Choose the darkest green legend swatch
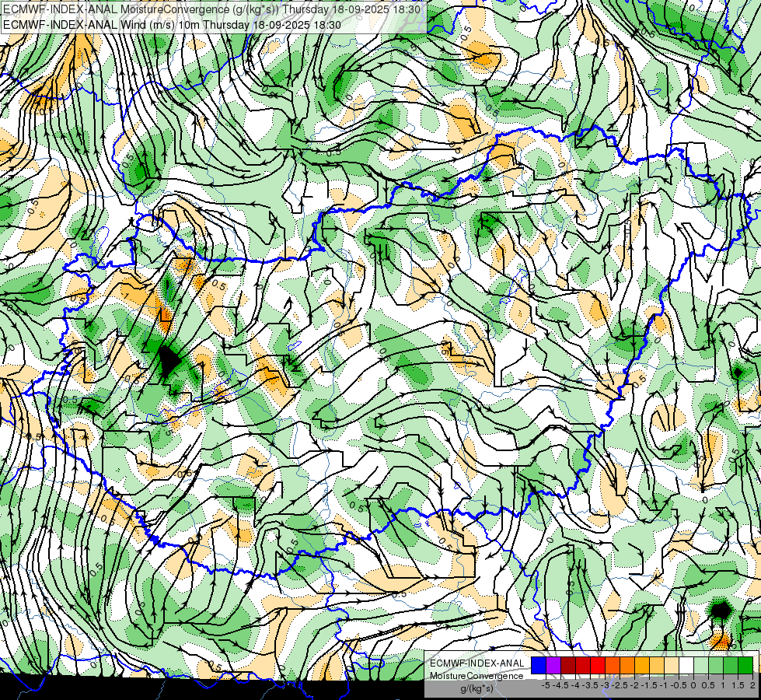 (x=745, y=665)
